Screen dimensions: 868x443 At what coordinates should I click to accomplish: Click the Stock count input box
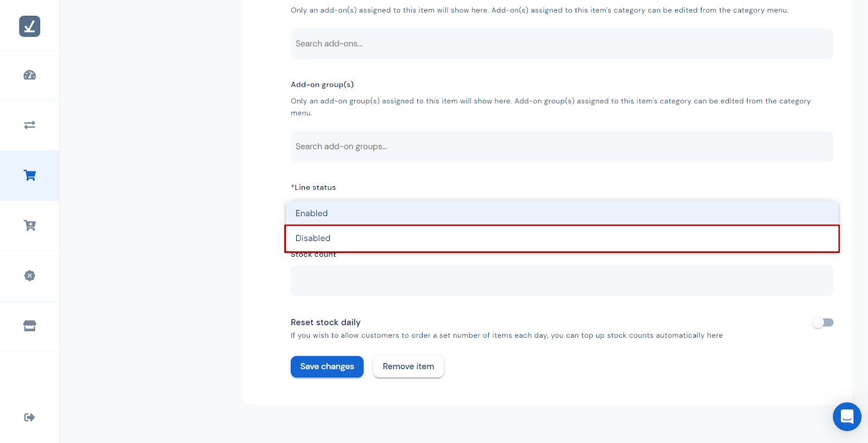561,281
